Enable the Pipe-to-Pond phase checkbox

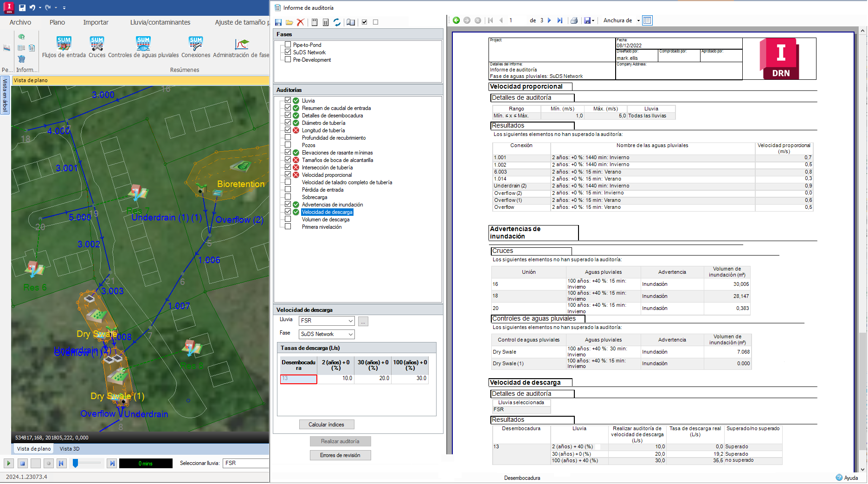pos(288,45)
